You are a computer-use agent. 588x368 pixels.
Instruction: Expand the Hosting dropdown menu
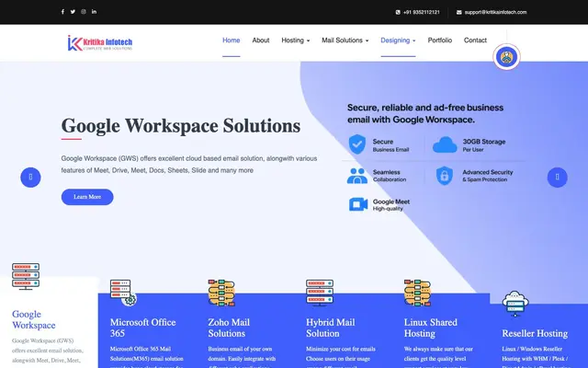click(x=296, y=40)
